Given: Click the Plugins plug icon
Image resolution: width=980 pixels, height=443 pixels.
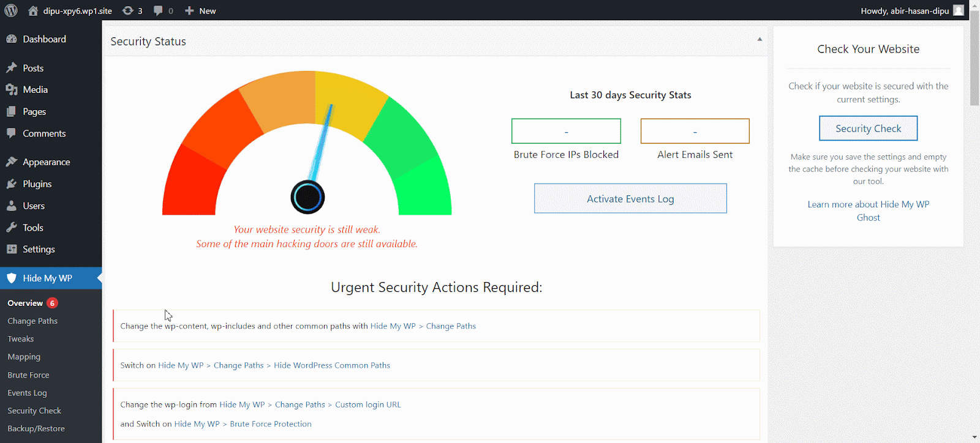Looking at the screenshot, I should pos(12,184).
